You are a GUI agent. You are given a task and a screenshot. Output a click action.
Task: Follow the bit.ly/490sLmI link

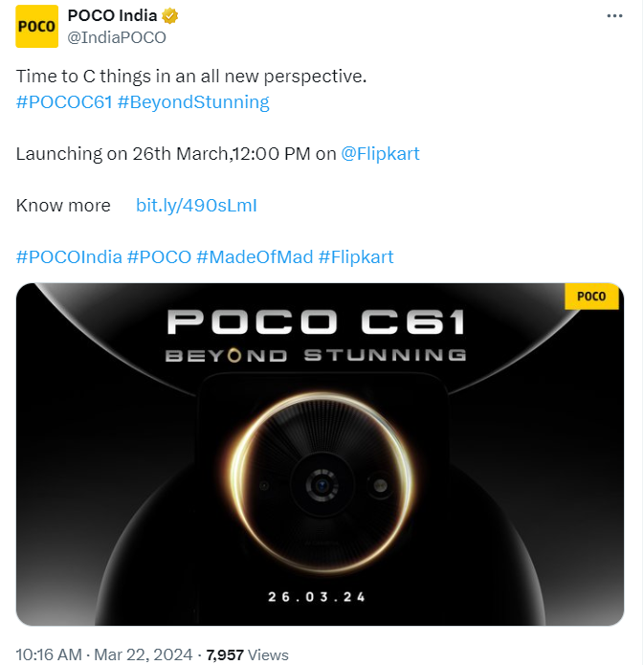(x=196, y=205)
